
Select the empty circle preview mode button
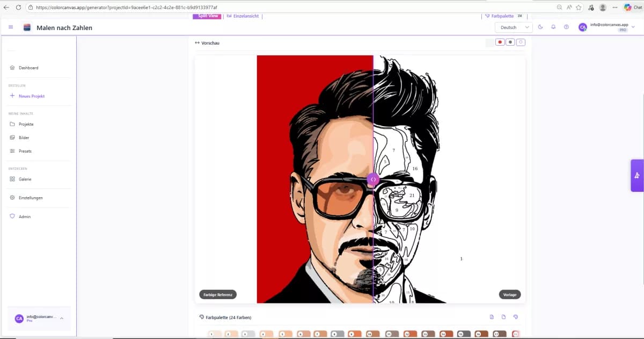pos(521,42)
